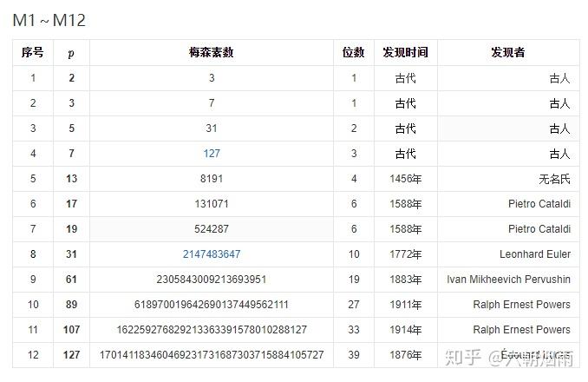
Task: Click the M1 ~ M12 heading
Action: pos(49,21)
